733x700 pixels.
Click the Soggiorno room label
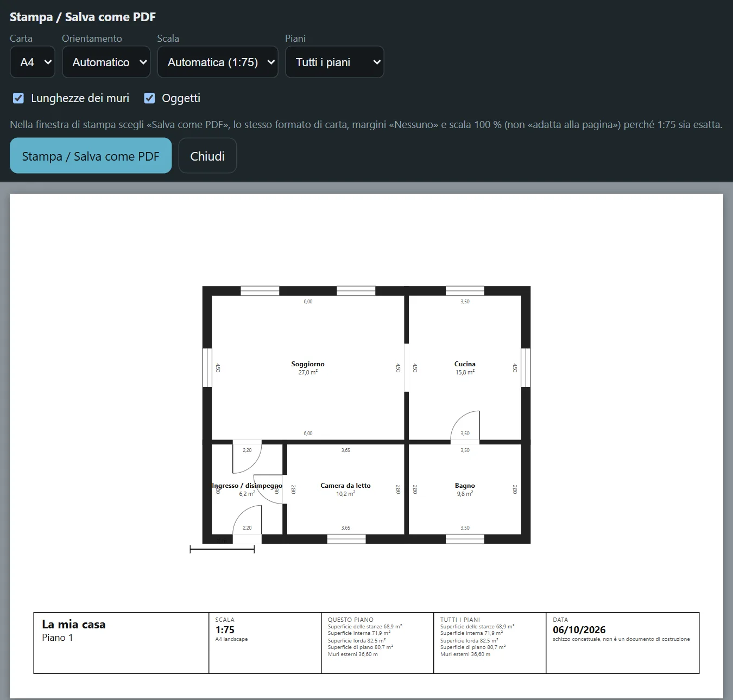pyautogui.click(x=308, y=364)
